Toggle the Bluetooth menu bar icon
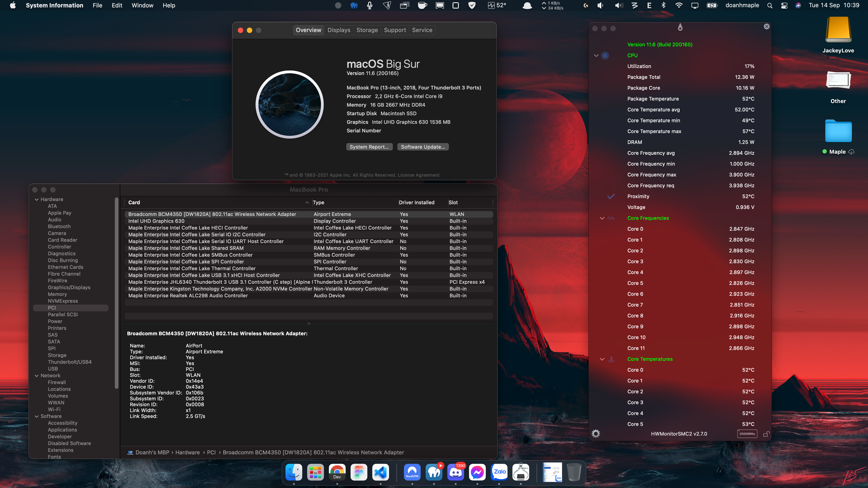This screenshot has height=488, width=868. click(663, 5)
